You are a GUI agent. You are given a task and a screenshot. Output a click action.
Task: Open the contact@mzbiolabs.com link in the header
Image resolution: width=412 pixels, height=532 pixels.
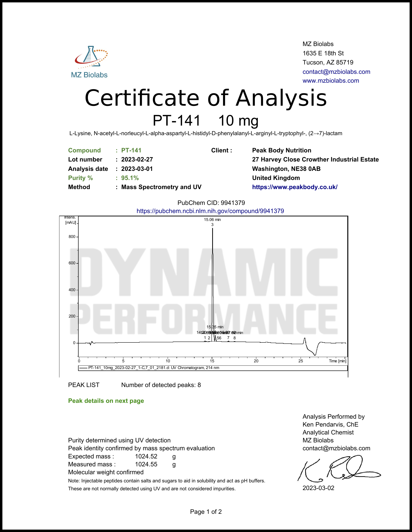click(x=336, y=72)
